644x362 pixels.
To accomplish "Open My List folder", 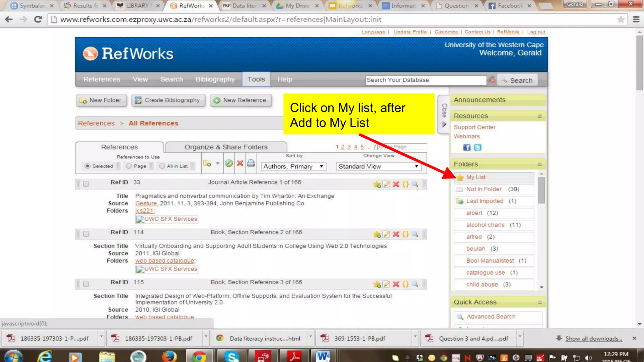I will (x=476, y=177).
